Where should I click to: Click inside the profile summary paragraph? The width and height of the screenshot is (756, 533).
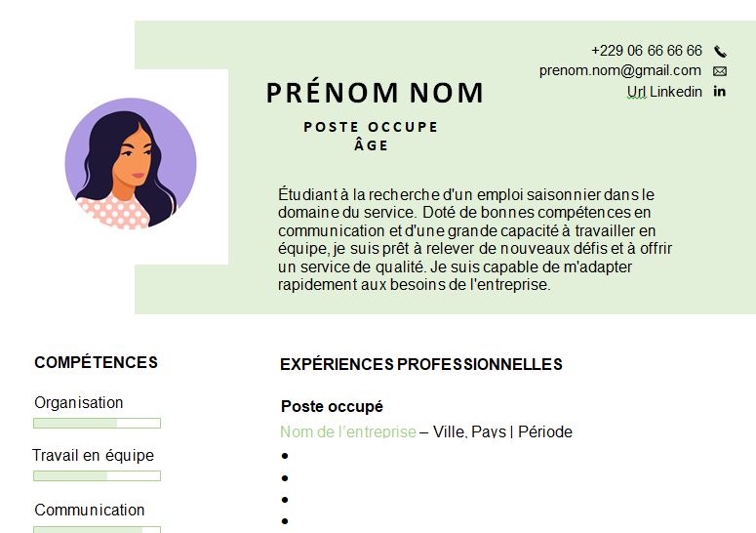[x=475, y=240]
